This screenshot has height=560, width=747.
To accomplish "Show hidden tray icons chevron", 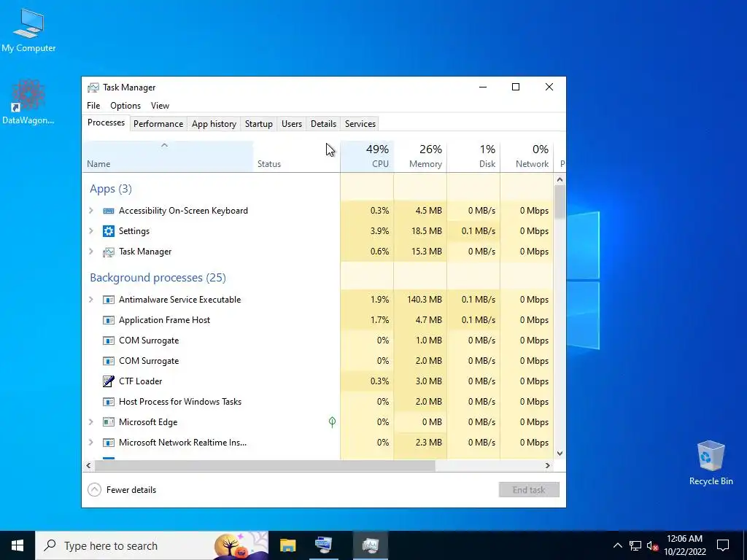I will point(617,545).
